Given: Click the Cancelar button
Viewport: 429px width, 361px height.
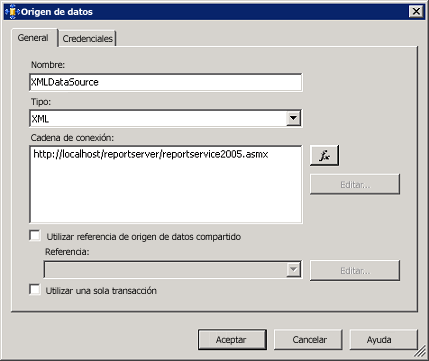Looking at the screenshot, I should (308, 340).
